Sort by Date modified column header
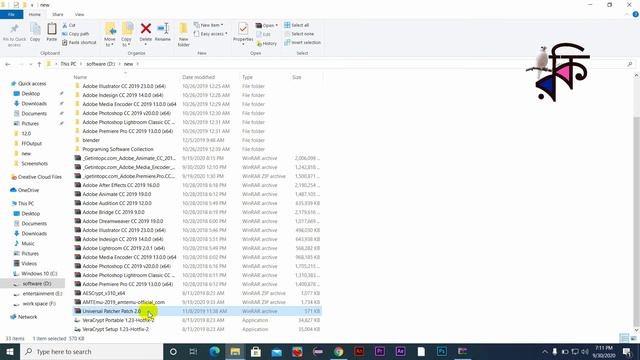 tap(198, 77)
